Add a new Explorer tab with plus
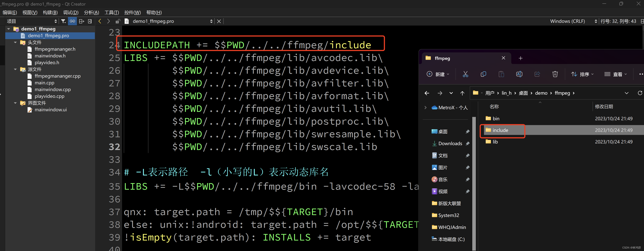The image size is (644, 251). point(520,58)
